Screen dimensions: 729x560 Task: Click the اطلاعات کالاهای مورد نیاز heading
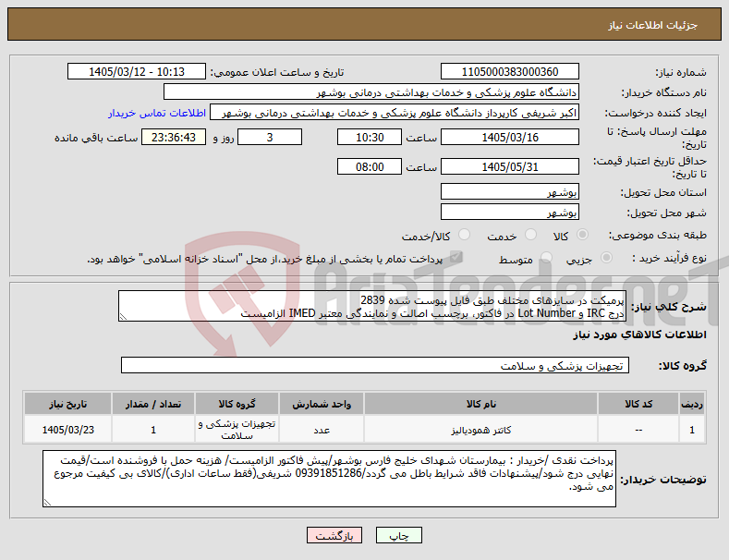pos(639,335)
